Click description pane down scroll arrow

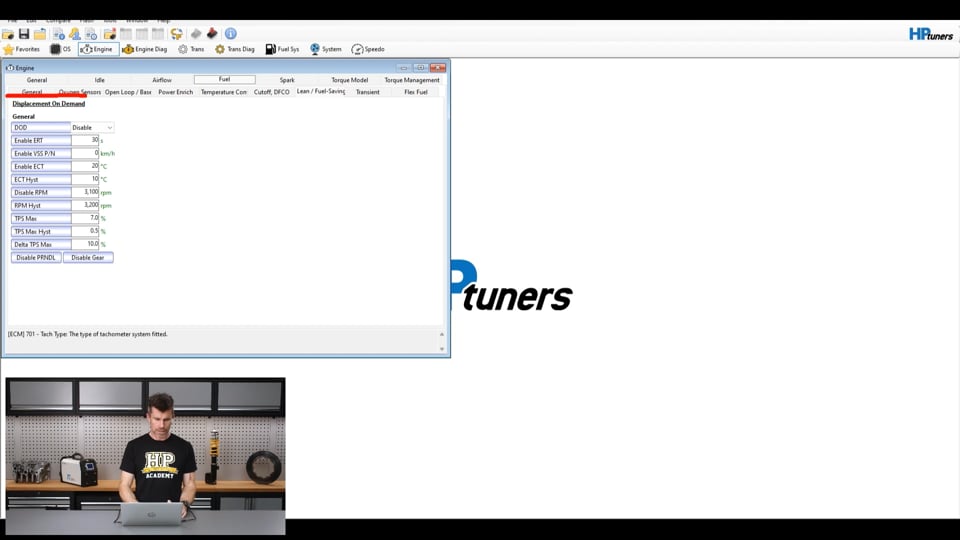point(441,349)
